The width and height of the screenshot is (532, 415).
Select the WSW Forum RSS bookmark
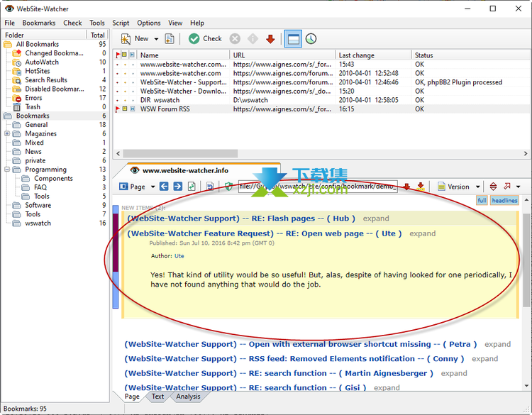[x=321, y=109]
